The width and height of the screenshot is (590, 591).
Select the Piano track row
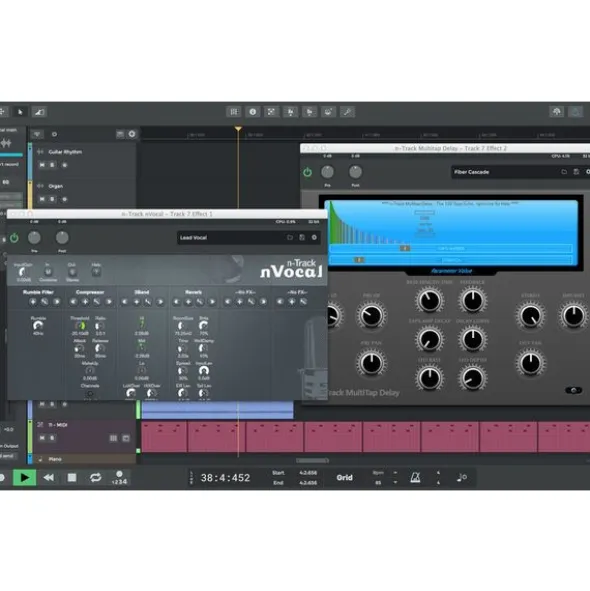pyautogui.click(x=83, y=459)
